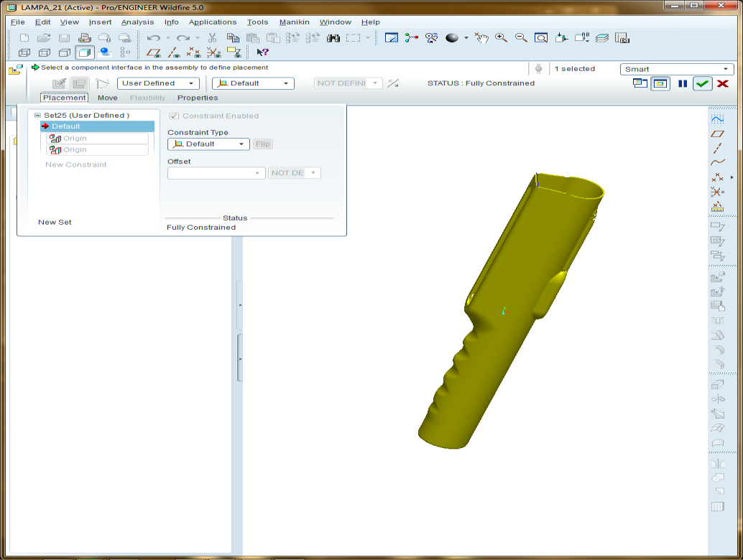The image size is (743, 560).
Task: Open the Manikin menu
Action: tap(295, 22)
